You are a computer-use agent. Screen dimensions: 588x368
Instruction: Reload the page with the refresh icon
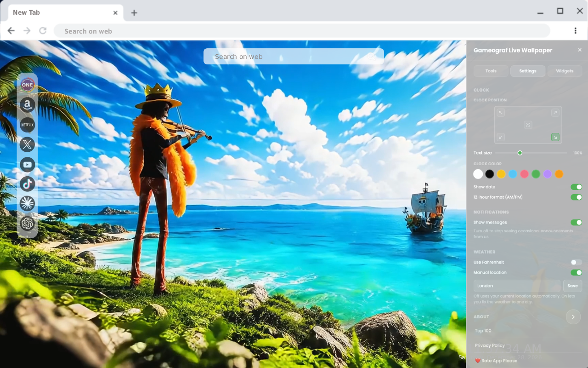(43, 31)
